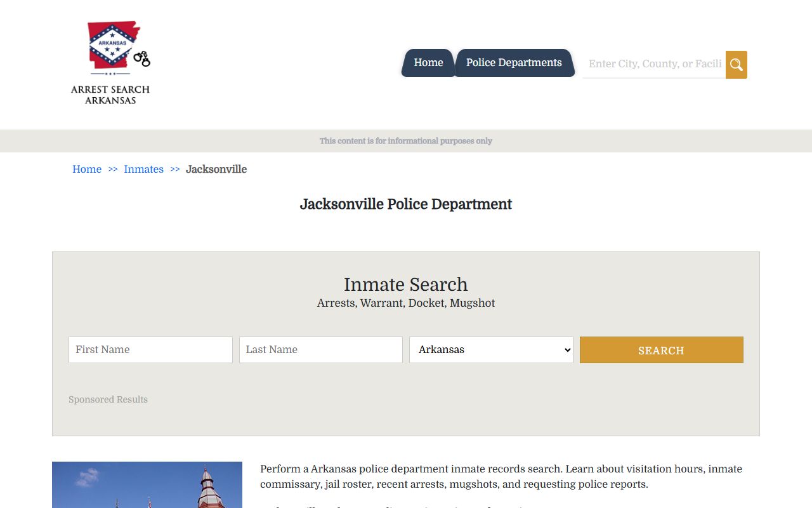Click the Arrest Search Arkansas logo
The width and height of the screenshot is (812, 508).
tap(110, 63)
